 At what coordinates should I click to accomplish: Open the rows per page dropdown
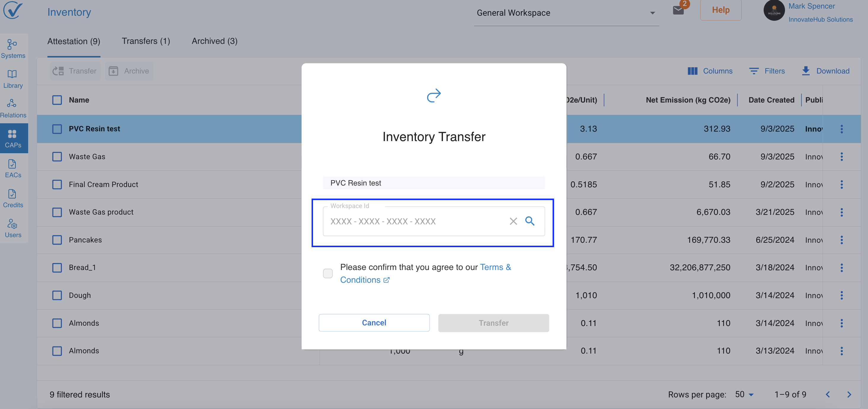[744, 394]
